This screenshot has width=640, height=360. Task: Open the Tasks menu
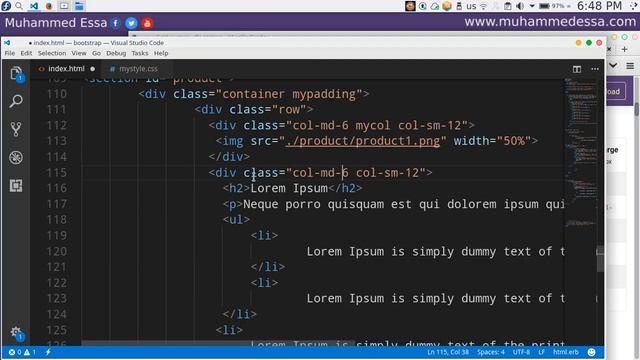tap(140, 53)
